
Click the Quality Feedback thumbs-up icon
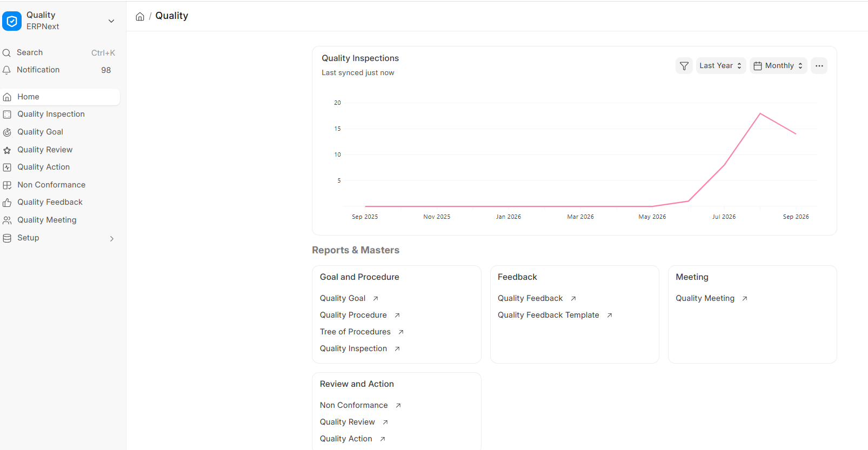[x=7, y=203]
